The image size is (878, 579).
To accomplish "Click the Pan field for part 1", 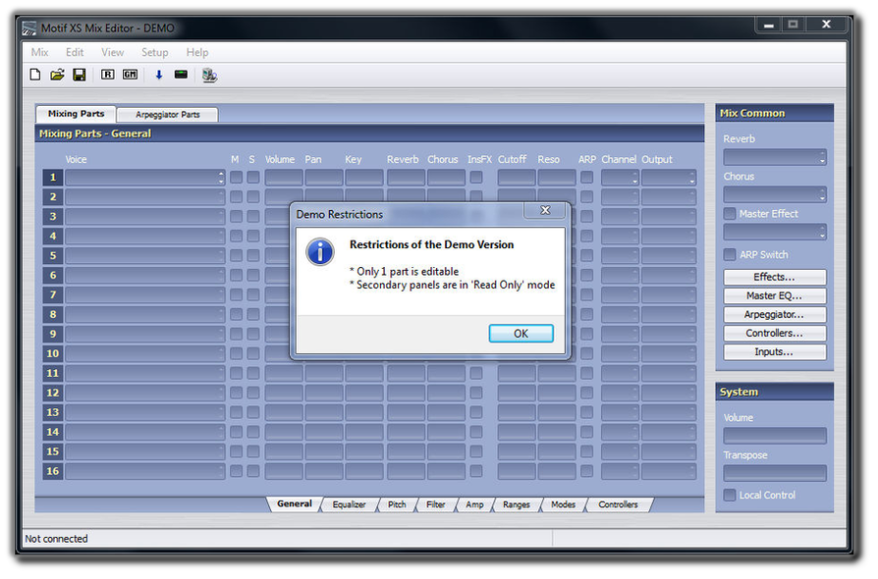I will pyautogui.click(x=324, y=178).
